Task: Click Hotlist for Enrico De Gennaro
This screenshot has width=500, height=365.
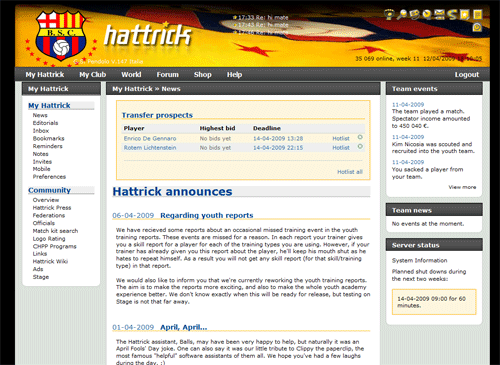Action: click(341, 138)
